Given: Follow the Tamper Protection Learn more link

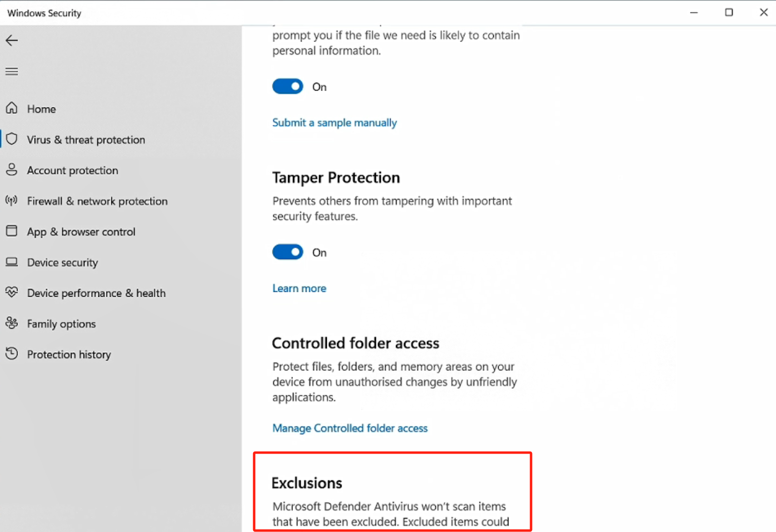Looking at the screenshot, I should click(x=299, y=289).
